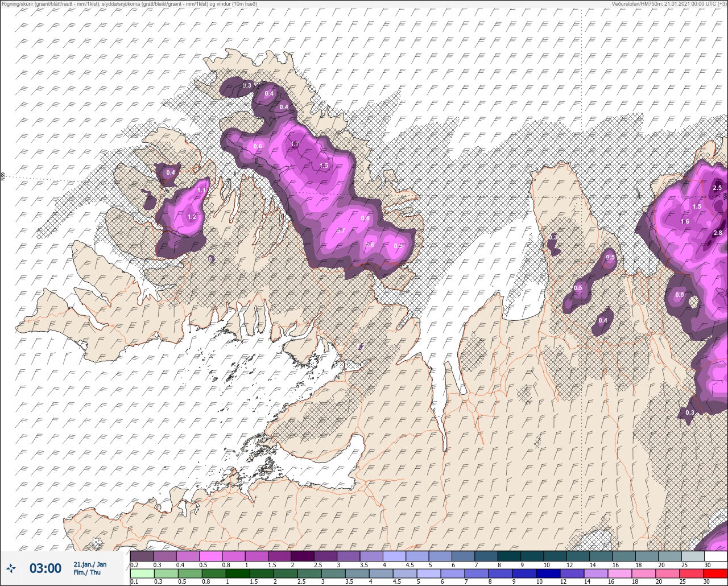
Task: Pick upper legend swatch between 9 and 10
Action: tap(532, 556)
